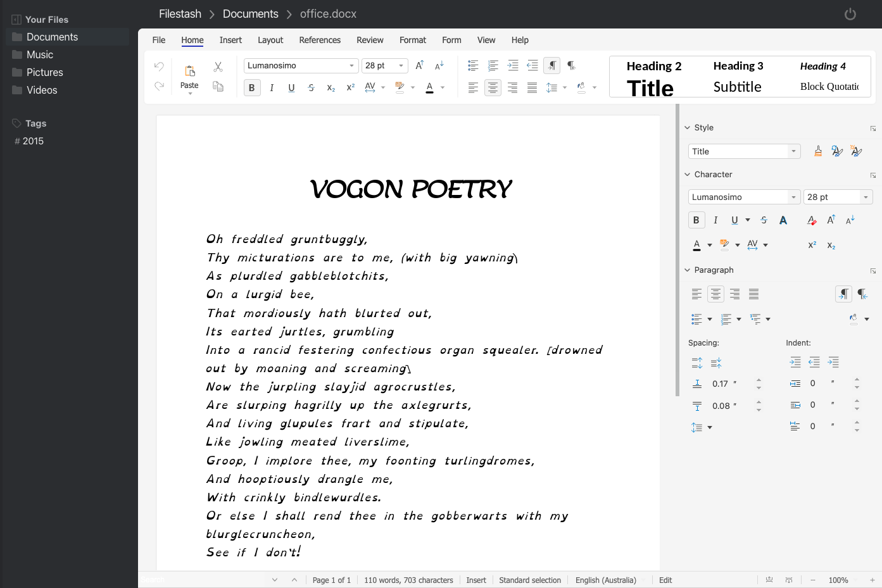This screenshot has width=882, height=588.
Task: Click the clone formatting paintbrush in Style panel
Action: (818, 151)
